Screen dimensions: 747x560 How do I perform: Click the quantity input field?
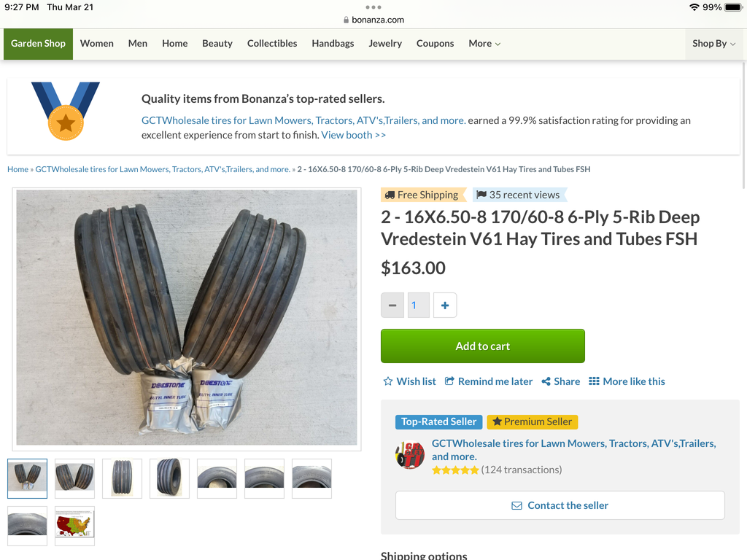pyautogui.click(x=418, y=306)
